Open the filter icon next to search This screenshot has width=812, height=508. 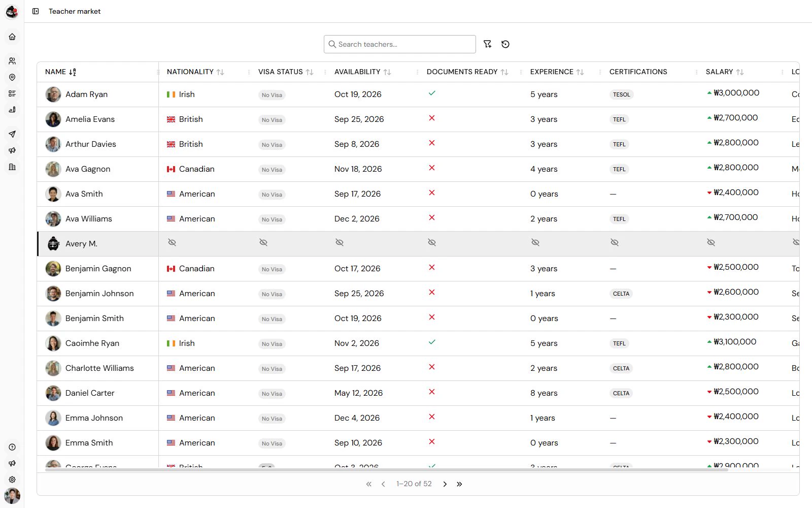[488, 44]
